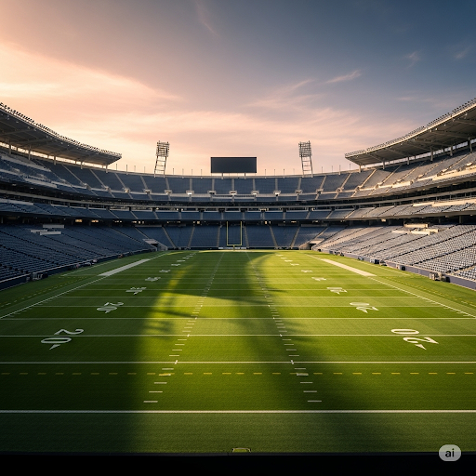476x476 pixels.
Task: Select the yellow goal post
Action: click(x=234, y=234)
